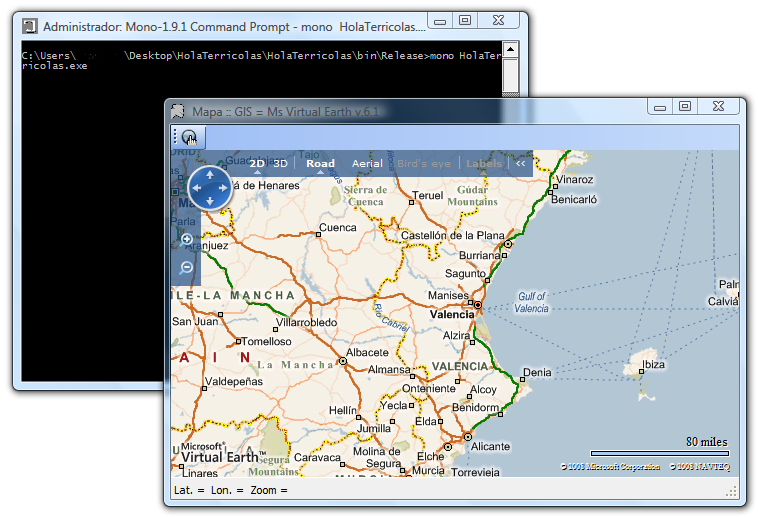This screenshot has width=758, height=517.
Task: Pan map up with compass arrow
Action: click(210, 175)
